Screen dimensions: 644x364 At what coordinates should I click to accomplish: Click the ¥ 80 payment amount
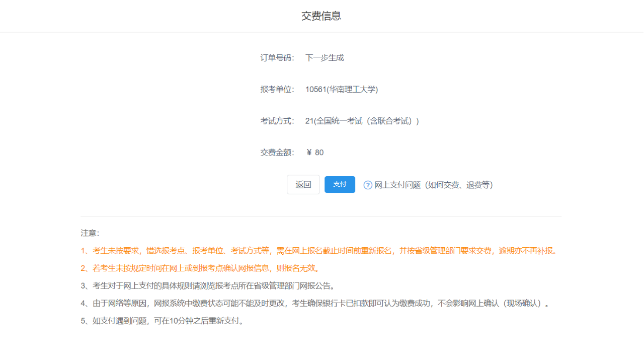coord(314,152)
